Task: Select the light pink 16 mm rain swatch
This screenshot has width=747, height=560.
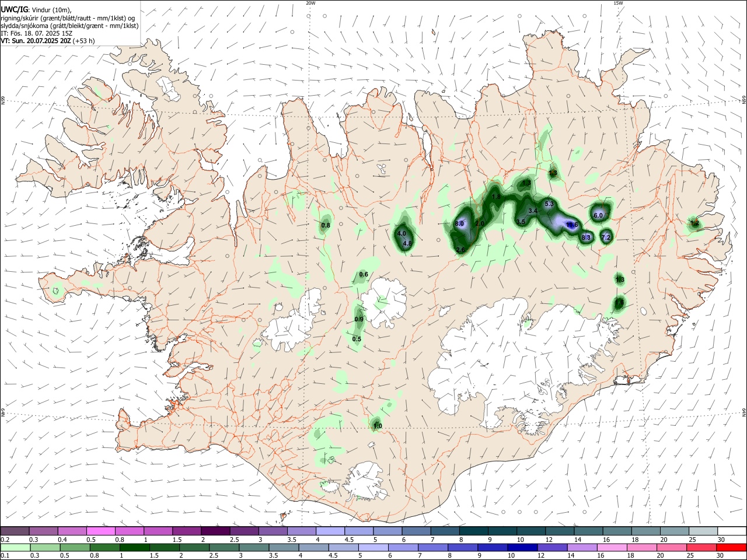Action: point(612,547)
